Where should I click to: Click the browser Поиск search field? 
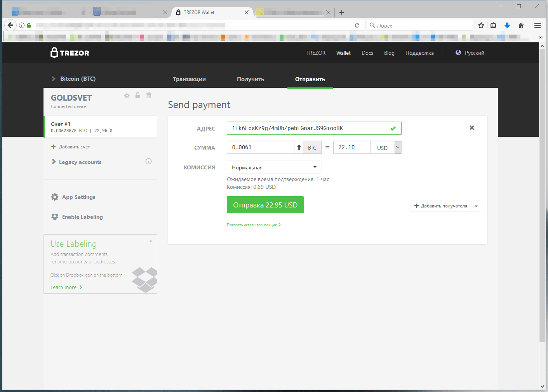click(x=420, y=25)
